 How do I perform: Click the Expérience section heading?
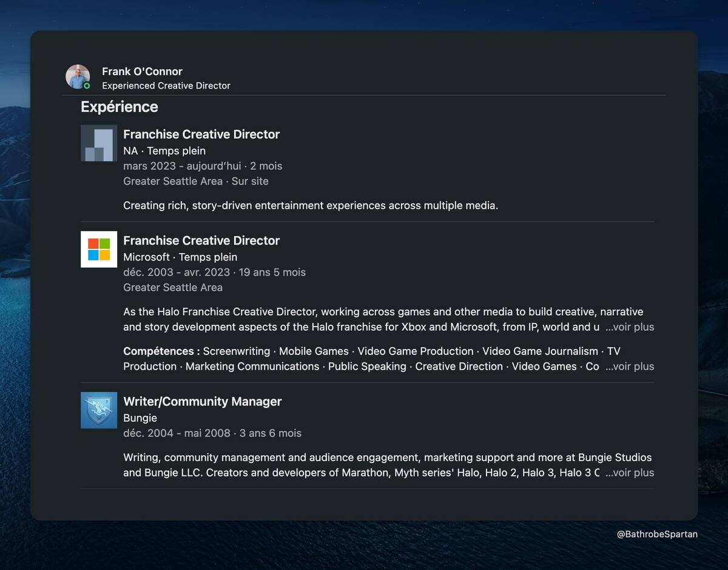(120, 107)
